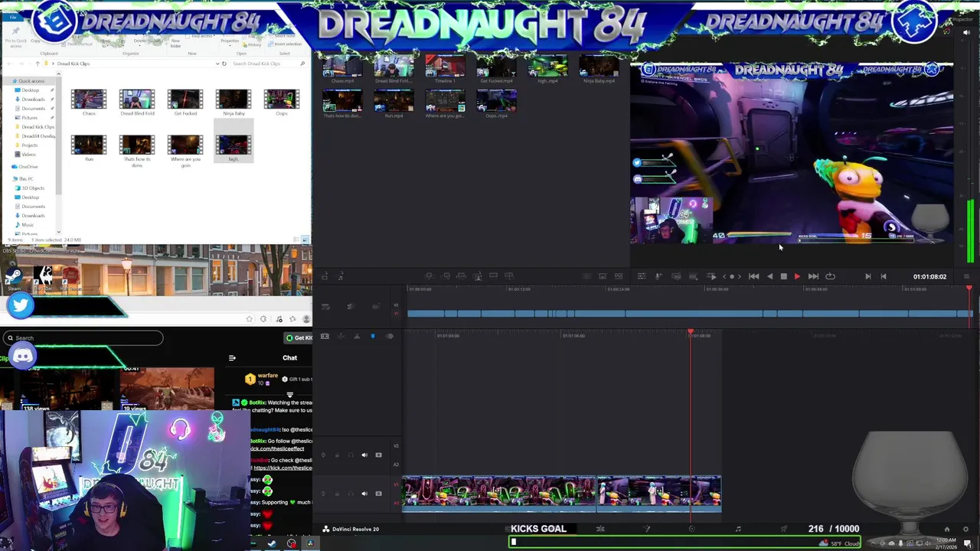Select the Ripple Overwrite edit icon
The width and height of the screenshot is (980, 551).
461,275
